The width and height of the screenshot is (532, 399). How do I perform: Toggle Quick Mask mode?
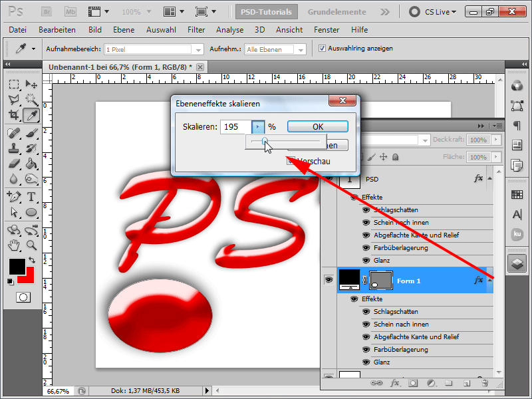[23, 297]
